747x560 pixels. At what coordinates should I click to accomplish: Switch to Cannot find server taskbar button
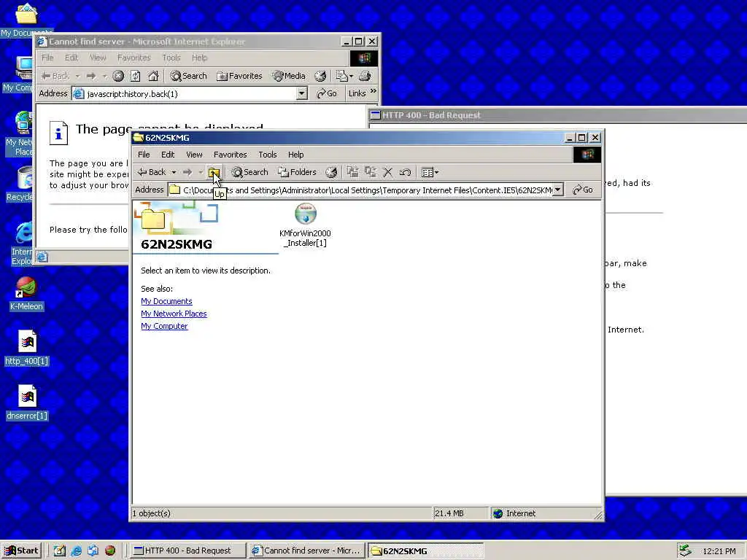coord(306,551)
